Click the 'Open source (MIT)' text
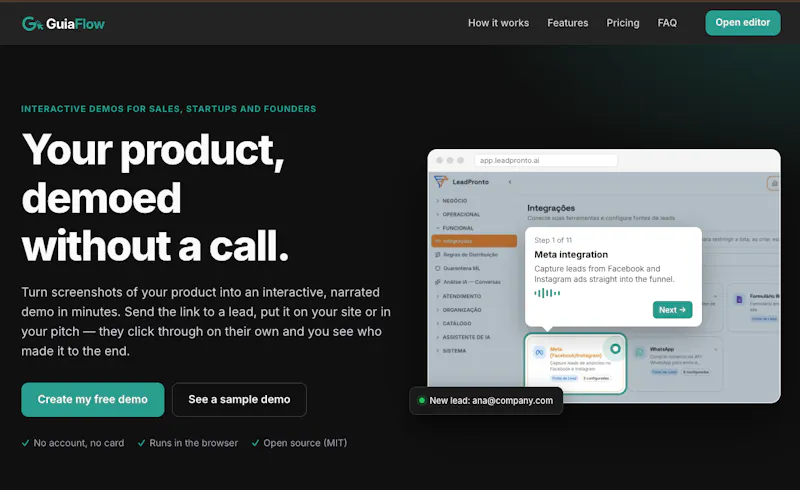Screen dimensions: 800x490 305,443
